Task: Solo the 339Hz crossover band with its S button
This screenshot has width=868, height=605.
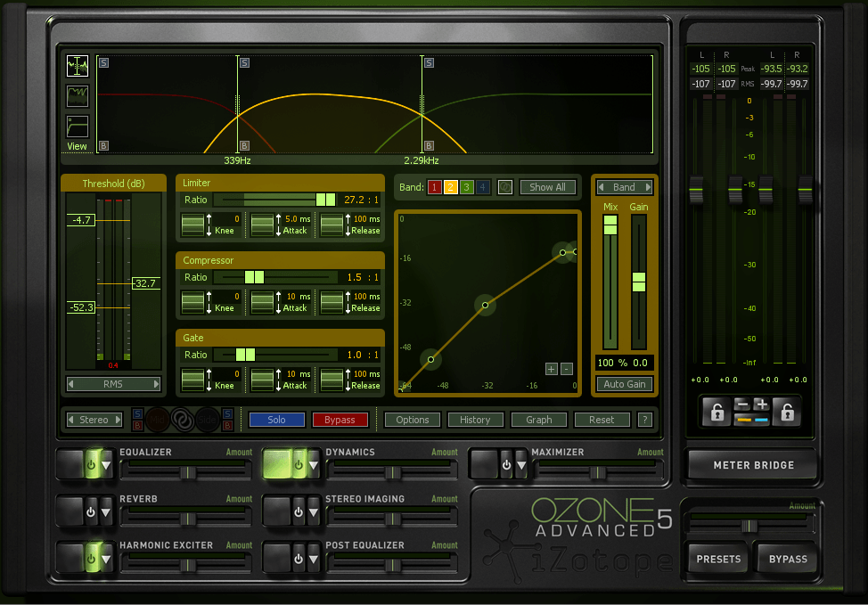Action: (x=243, y=62)
